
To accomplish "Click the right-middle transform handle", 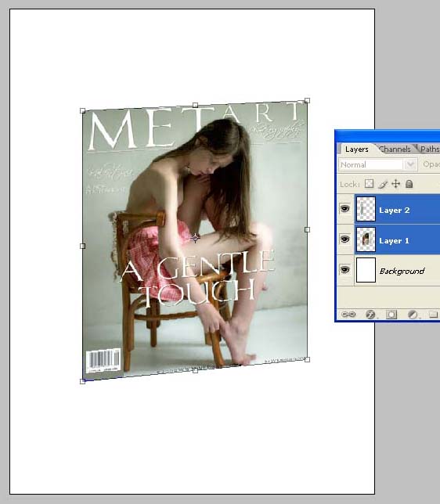I will [x=307, y=229].
